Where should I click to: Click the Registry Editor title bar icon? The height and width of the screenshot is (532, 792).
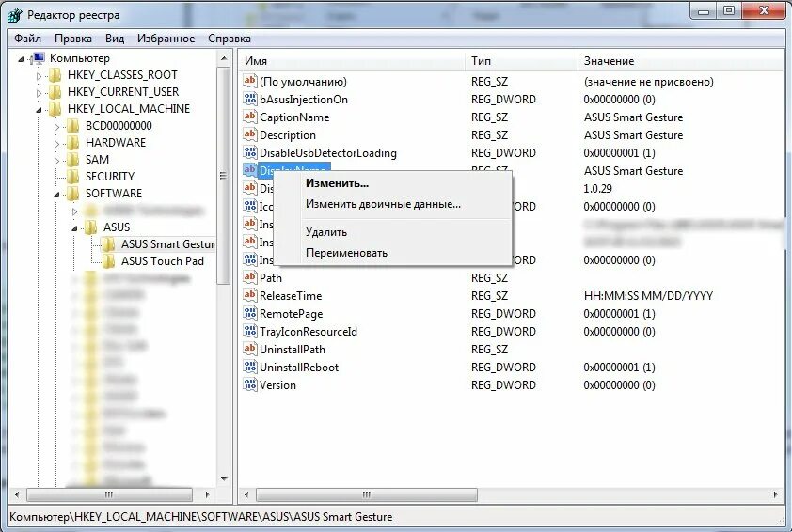(15, 14)
